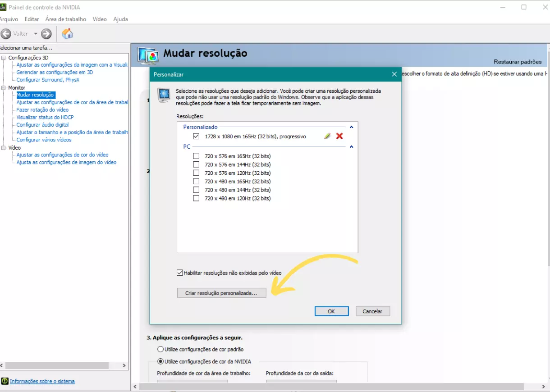
Task: Toggle the 1728 x 1080 em 165Hz checkbox
Action: click(196, 136)
